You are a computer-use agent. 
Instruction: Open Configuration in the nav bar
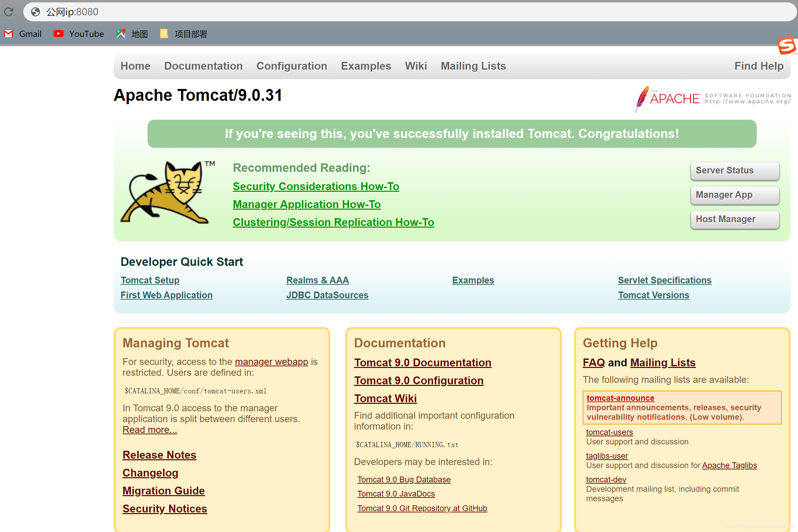pyautogui.click(x=292, y=66)
